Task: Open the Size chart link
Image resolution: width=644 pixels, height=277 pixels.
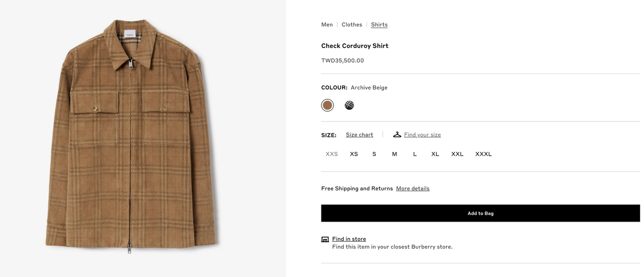Action: coord(359,134)
